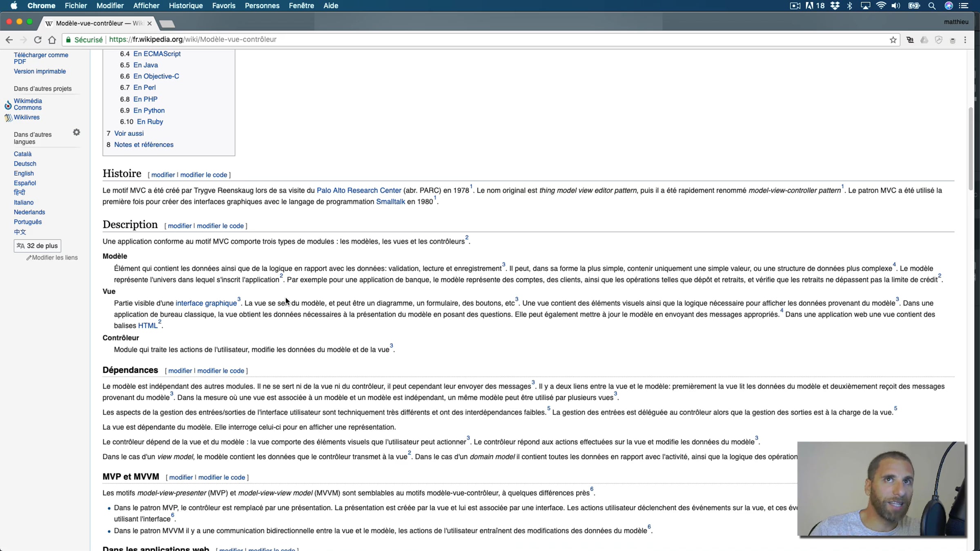The height and width of the screenshot is (551, 980).
Task: Open language settings gear icon
Action: 76,132
